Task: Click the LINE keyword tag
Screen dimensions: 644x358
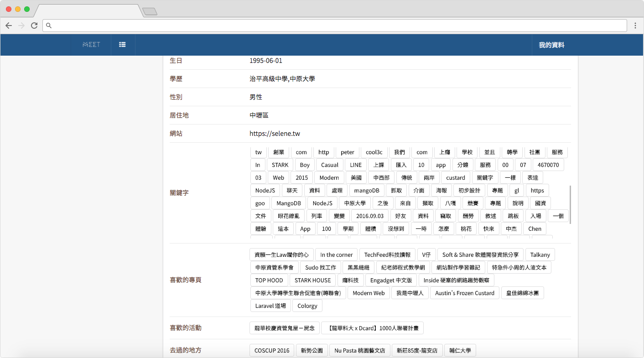Action: pos(356,165)
